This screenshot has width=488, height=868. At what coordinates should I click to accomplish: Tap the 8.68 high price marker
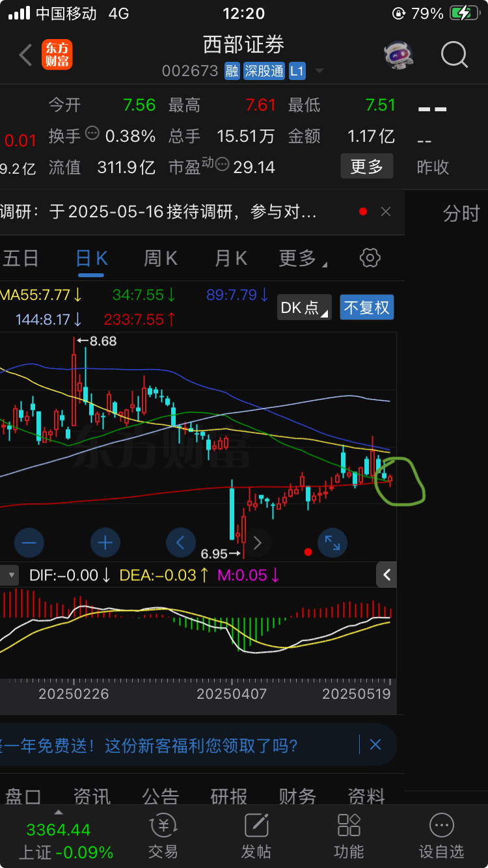coord(97,341)
